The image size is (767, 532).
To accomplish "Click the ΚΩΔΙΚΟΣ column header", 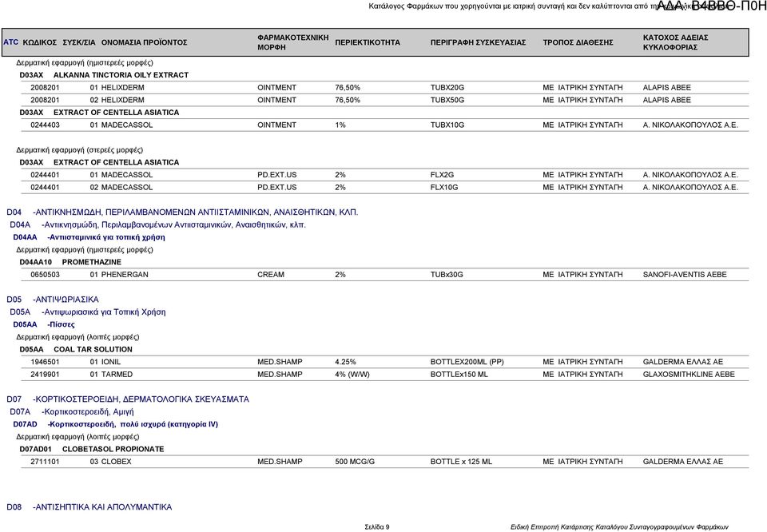I will (x=40, y=42).
